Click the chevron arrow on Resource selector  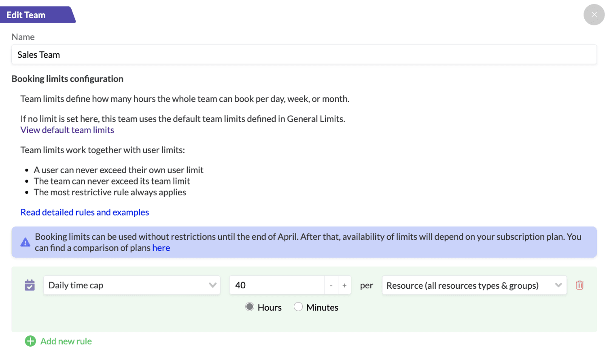pyautogui.click(x=558, y=285)
